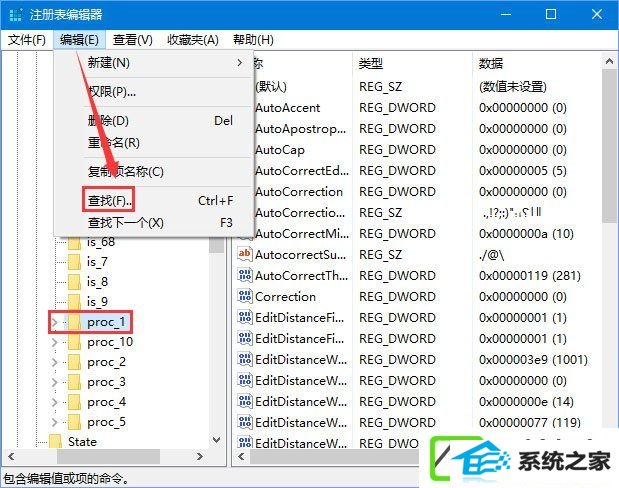Viewport: 619px width, 488px height.
Task: Expand the proc_2 key chevron
Action: tap(54, 362)
